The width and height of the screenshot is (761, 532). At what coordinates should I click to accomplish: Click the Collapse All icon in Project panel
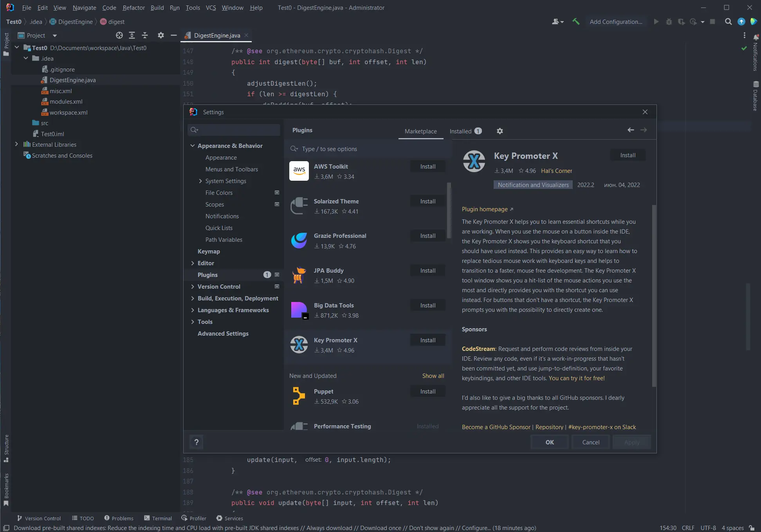145,35
